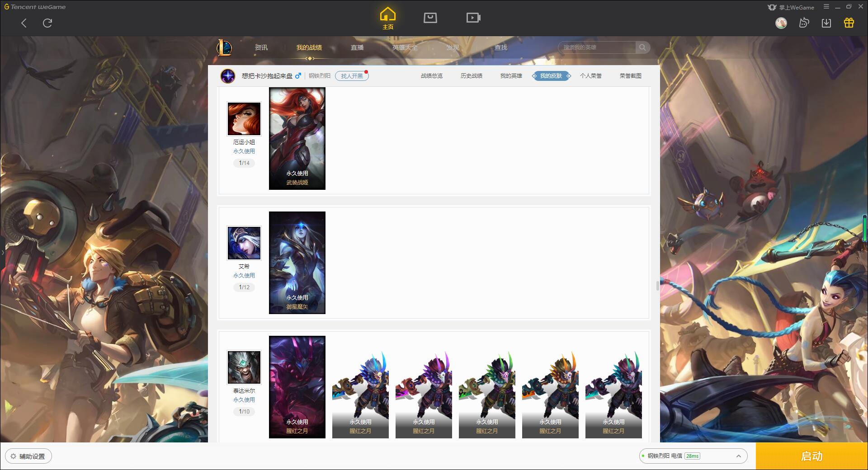
Task: Open the 直播 menu tab
Action: click(357, 47)
